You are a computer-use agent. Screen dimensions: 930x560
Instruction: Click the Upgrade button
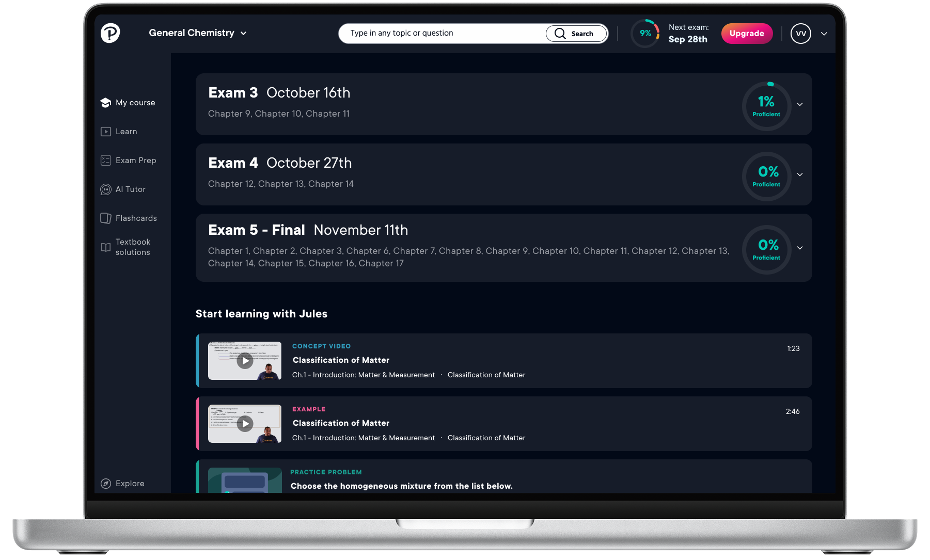point(747,34)
